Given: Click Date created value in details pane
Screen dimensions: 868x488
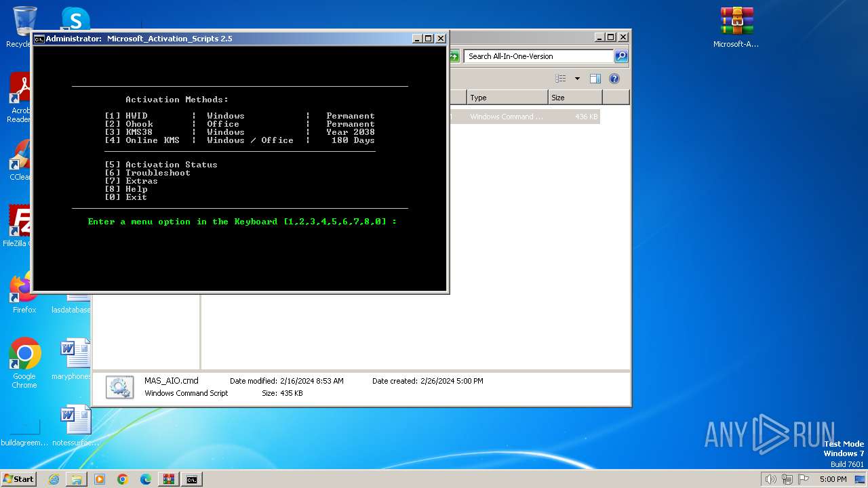Looking at the screenshot, I should click(452, 381).
